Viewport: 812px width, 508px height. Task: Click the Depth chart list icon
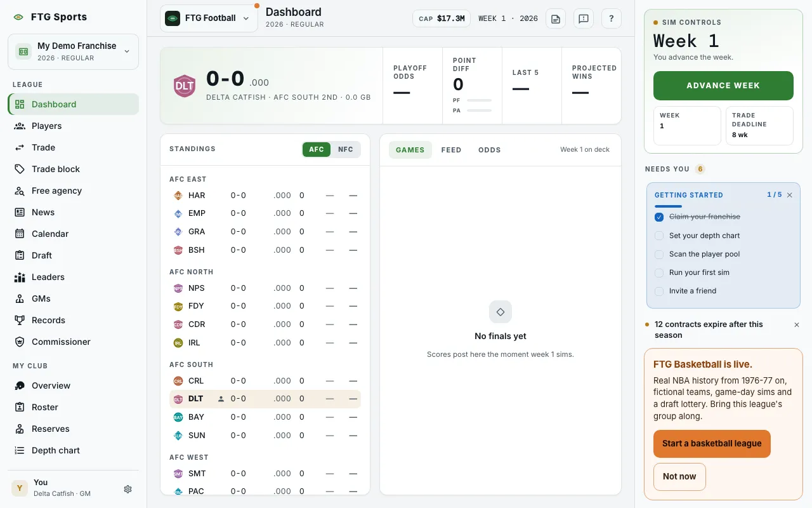pos(20,450)
